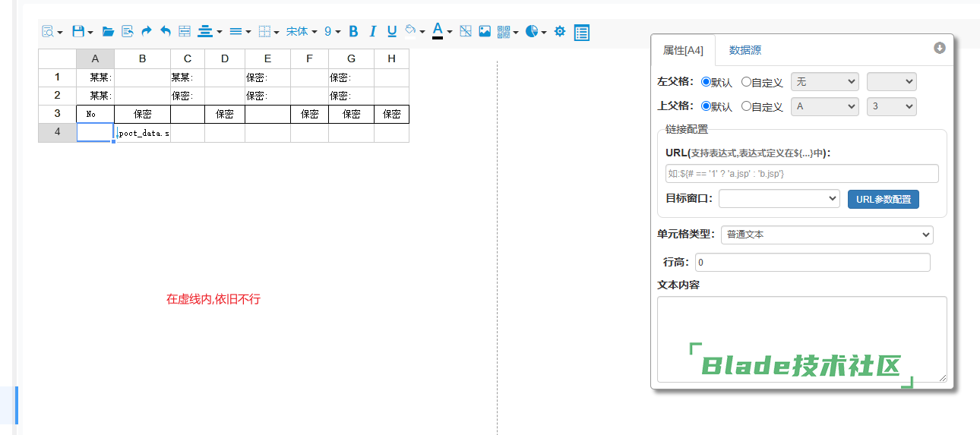
Task: Click the URL参数配置 button
Action: coord(884,199)
